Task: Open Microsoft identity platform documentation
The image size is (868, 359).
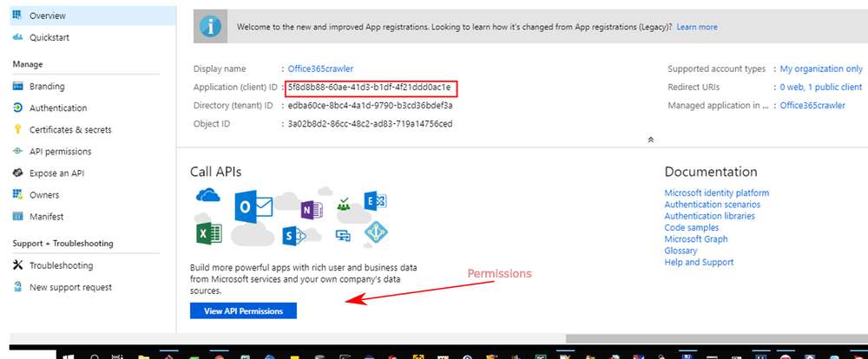Action: 716,193
